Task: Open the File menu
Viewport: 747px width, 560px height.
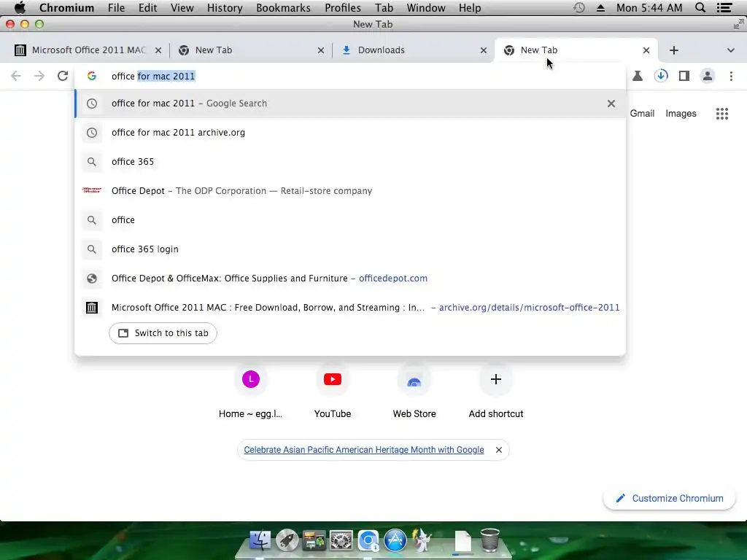Action: 116,7
